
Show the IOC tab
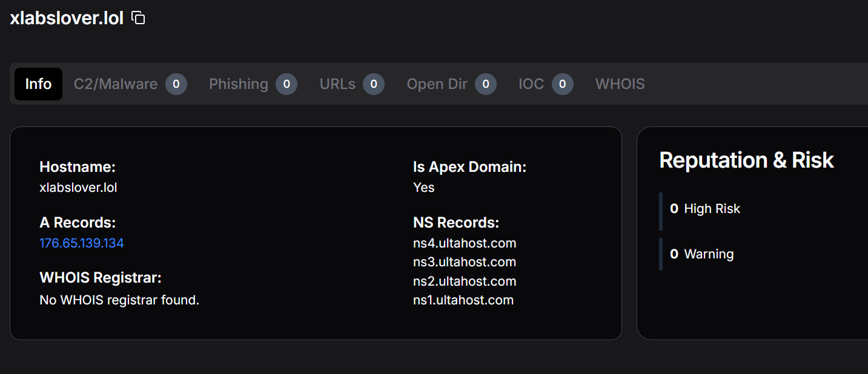[x=531, y=84]
